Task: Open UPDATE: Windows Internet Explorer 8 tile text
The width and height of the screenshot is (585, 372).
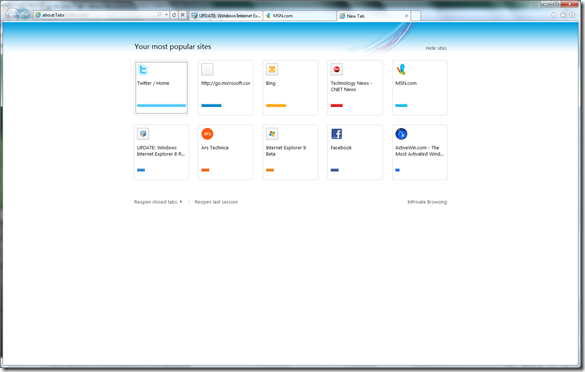Action: pyautogui.click(x=161, y=151)
